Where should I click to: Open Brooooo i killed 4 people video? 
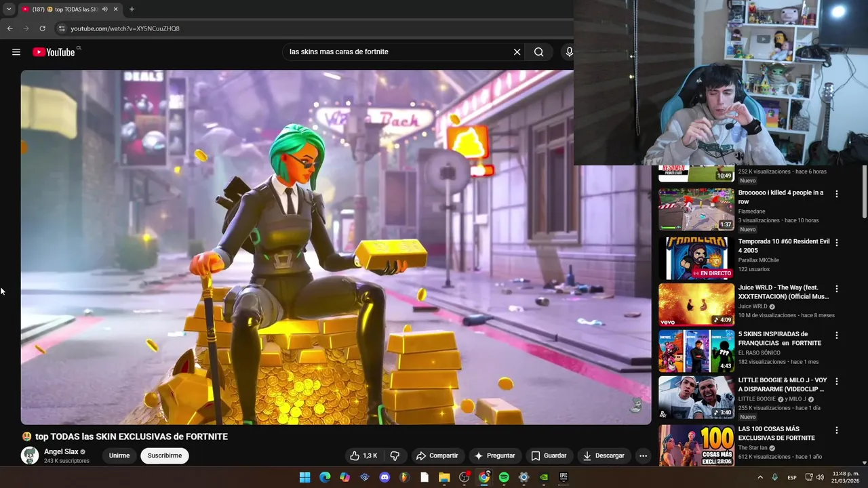[x=781, y=197]
